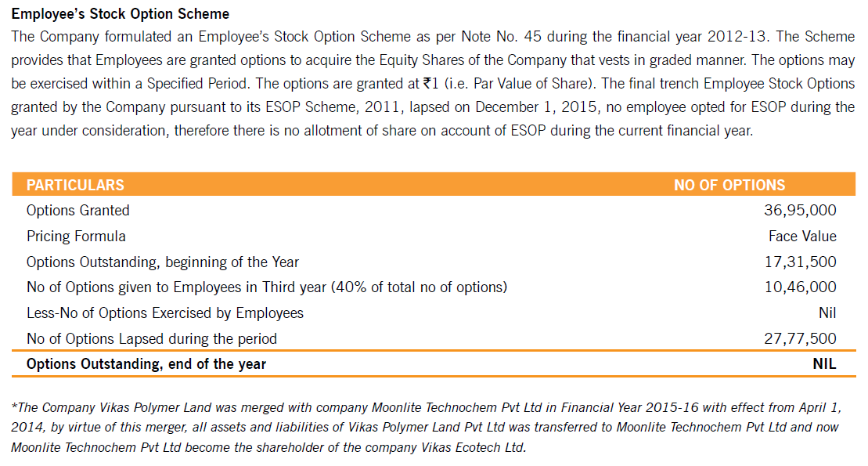Click the asterisk starting the italic footnote
This screenshot has height=466, width=868.
(14, 406)
